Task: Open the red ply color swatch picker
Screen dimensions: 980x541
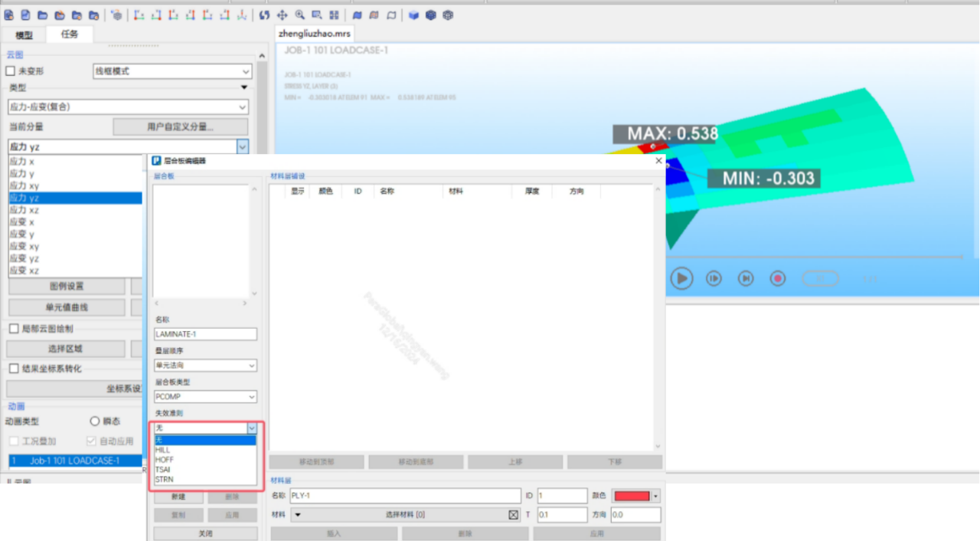Action: click(x=635, y=496)
